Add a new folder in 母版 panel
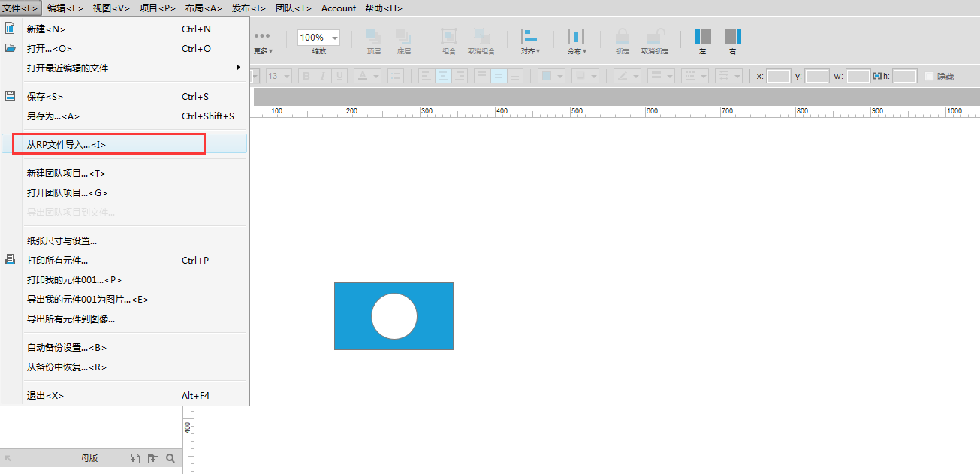980x474 pixels. pyautogui.click(x=153, y=458)
